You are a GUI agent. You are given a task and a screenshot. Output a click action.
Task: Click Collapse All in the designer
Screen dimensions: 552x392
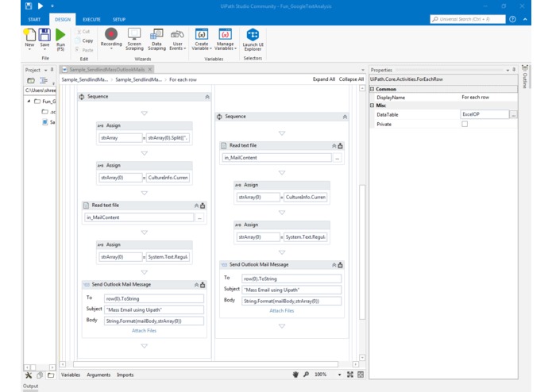(351, 79)
